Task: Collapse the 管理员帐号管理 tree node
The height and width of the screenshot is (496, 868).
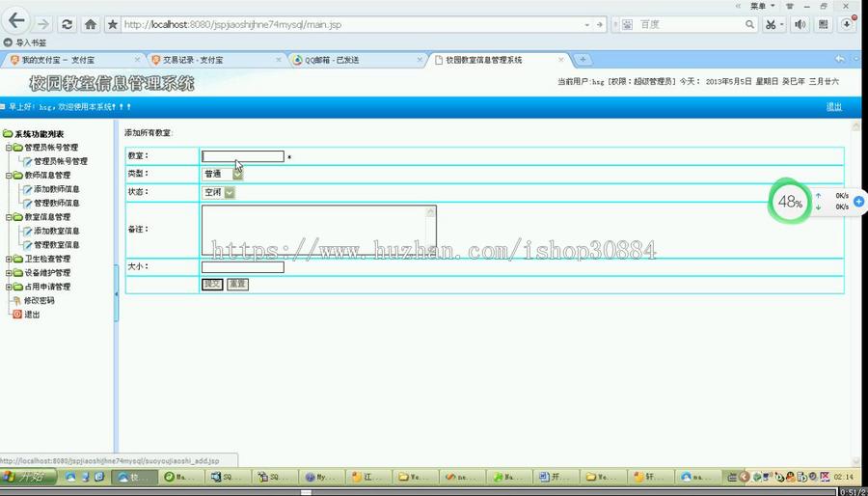Action: [x=9, y=148]
